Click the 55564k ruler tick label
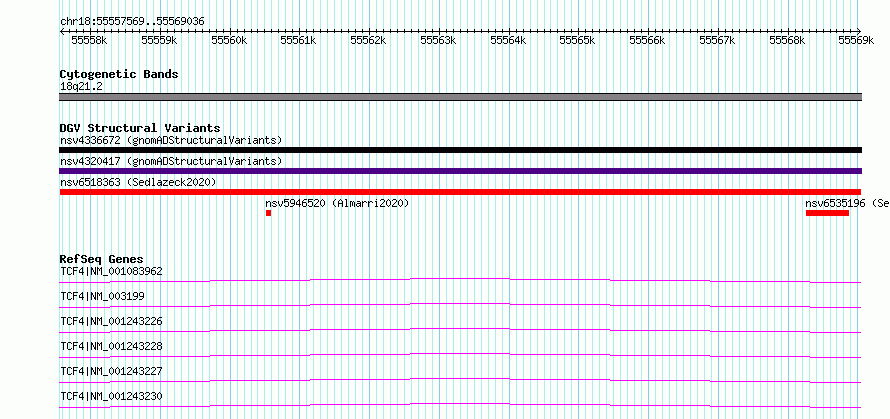The width and height of the screenshot is (890, 419). pyautogui.click(x=509, y=40)
